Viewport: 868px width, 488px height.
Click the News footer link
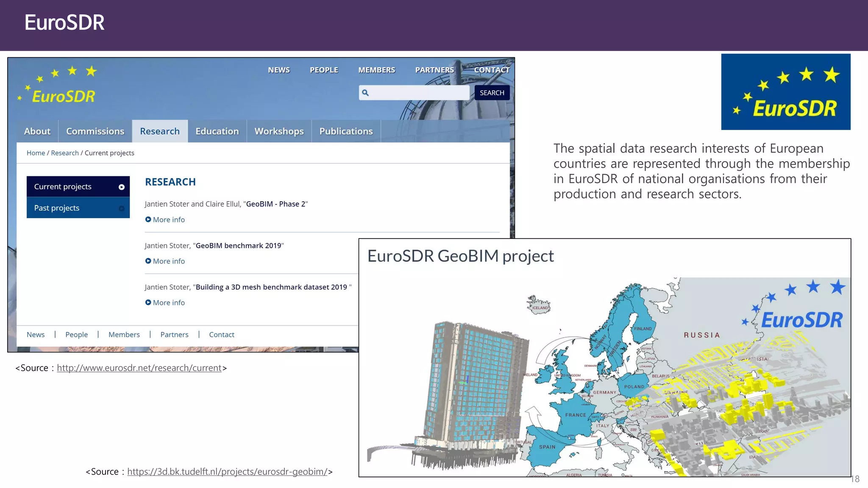(36, 335)
